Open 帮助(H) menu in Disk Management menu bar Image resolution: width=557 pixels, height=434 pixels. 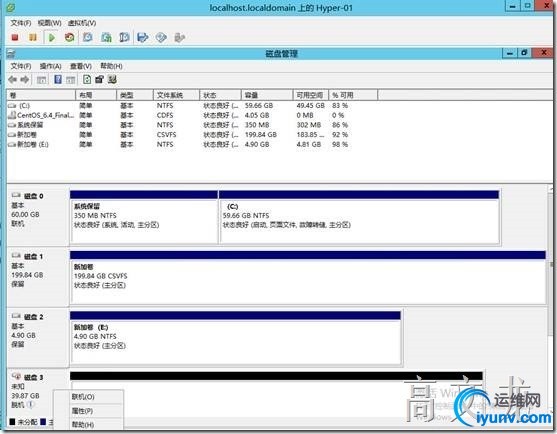[x=111, y=66]
